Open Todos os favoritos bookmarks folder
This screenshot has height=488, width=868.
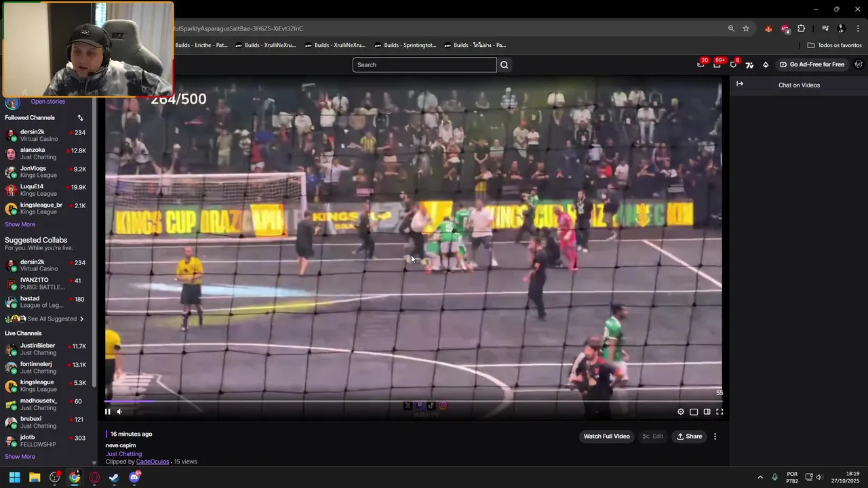point(835,45)
